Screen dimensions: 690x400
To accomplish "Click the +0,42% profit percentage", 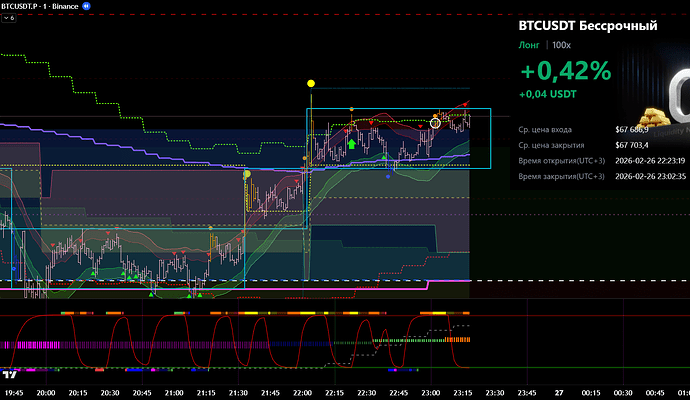I will [565, 71].
